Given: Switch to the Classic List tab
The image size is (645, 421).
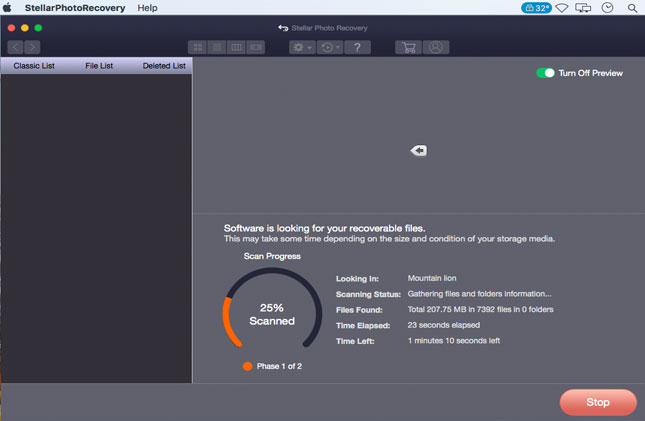Looking at the screenshot, I should (x=33, y=66).
